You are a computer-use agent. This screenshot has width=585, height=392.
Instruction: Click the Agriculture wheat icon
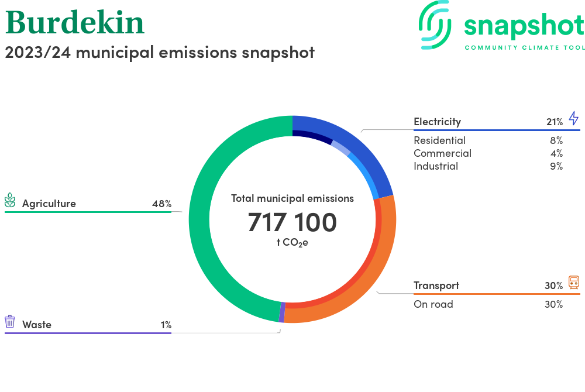click(x=10, y=201)
